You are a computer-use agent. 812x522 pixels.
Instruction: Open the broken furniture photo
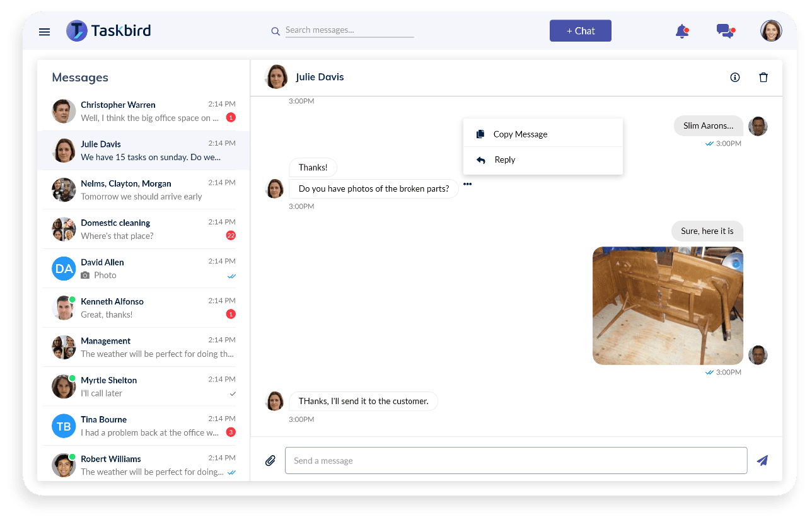[668, 305]
